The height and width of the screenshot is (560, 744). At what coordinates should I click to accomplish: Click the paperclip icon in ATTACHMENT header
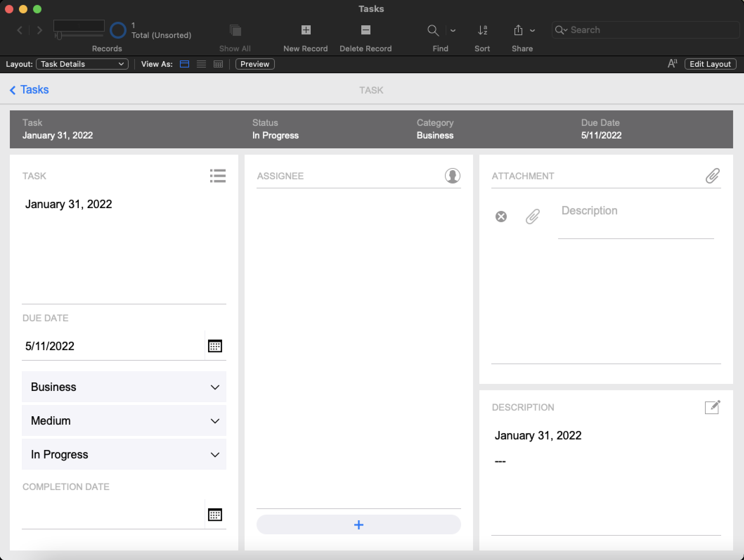712,176
